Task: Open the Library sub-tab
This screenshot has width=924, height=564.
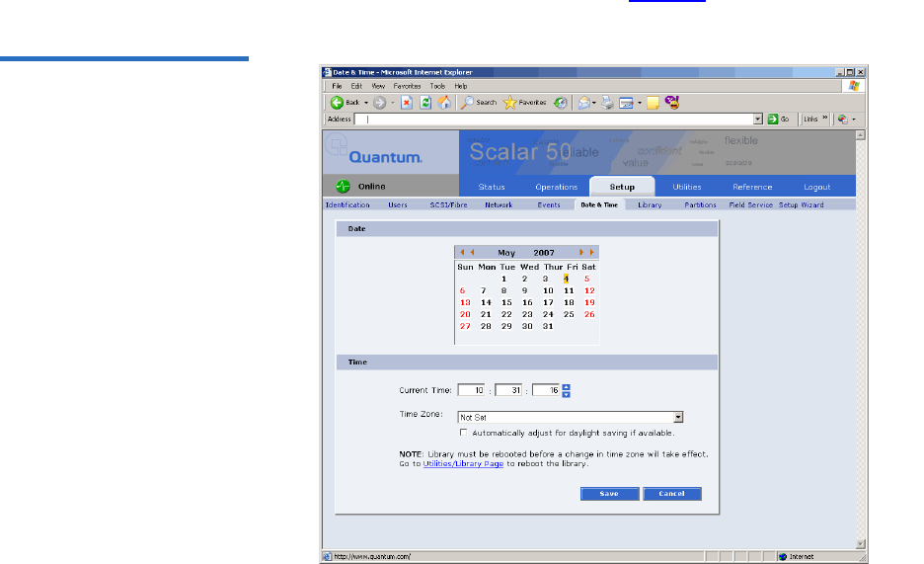Action: click(650, 205)
